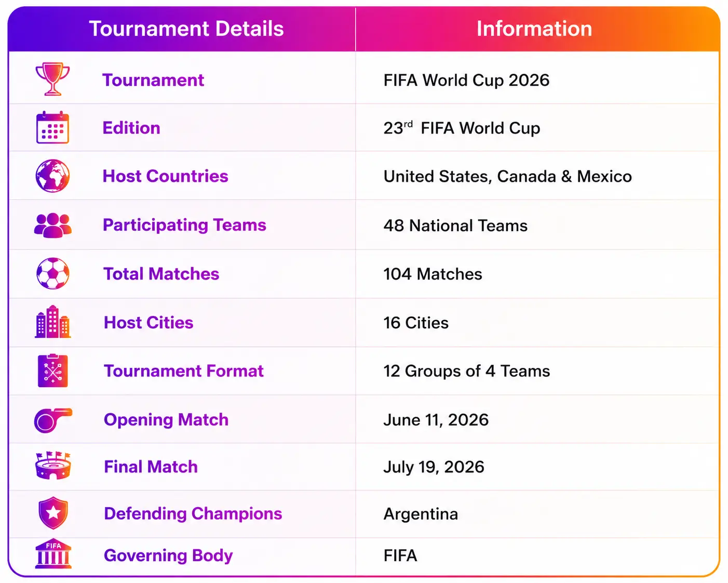Select the text United States, Canada & Mexico
Screen dimensions: 728x583
(508, 177)
